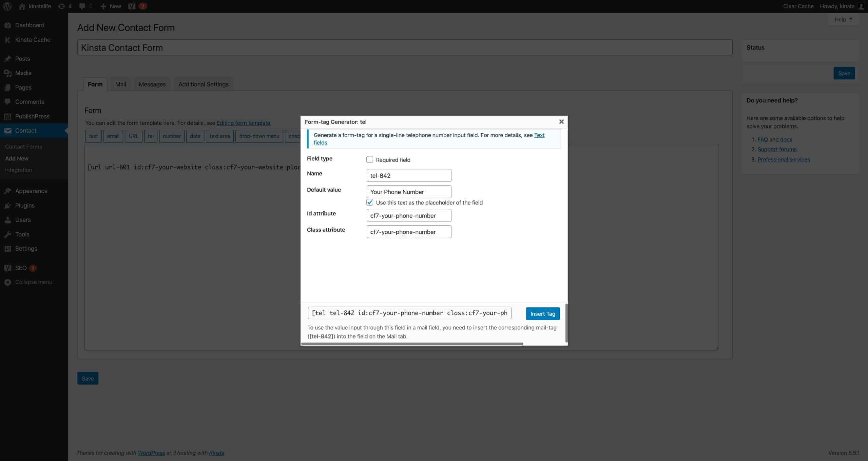Switch to the Additional Settings tab
This screenshot has height=461, width=868.
203,84
